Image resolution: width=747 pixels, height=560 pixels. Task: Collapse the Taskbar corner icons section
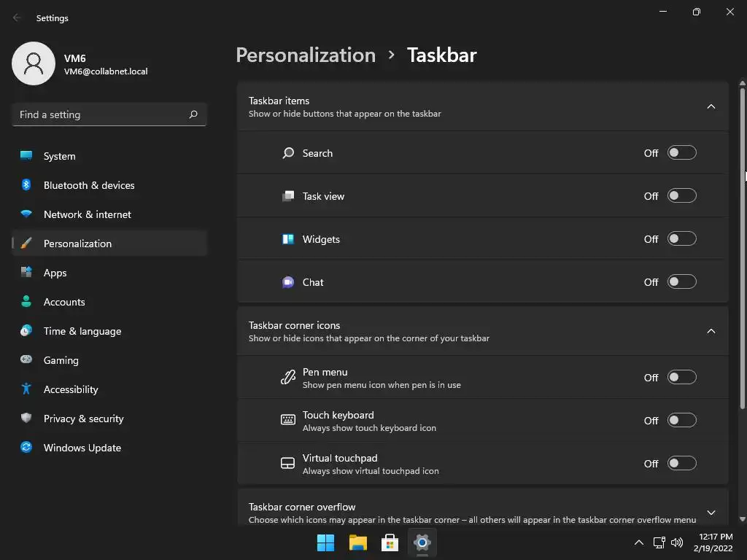click(x=711, y=332)
